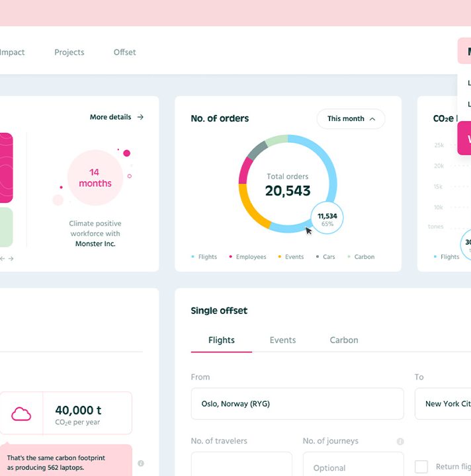Screen dimensions: 471x476
Task: Toggle Flights legend in CO2e chart
Action: pos(447,257)
